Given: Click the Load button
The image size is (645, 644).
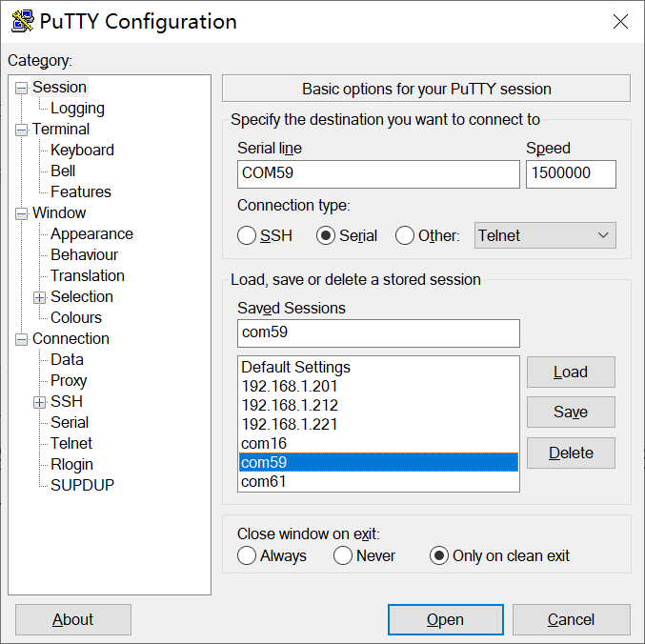Looking at the screenshot, I should click(x=571, y=372).
